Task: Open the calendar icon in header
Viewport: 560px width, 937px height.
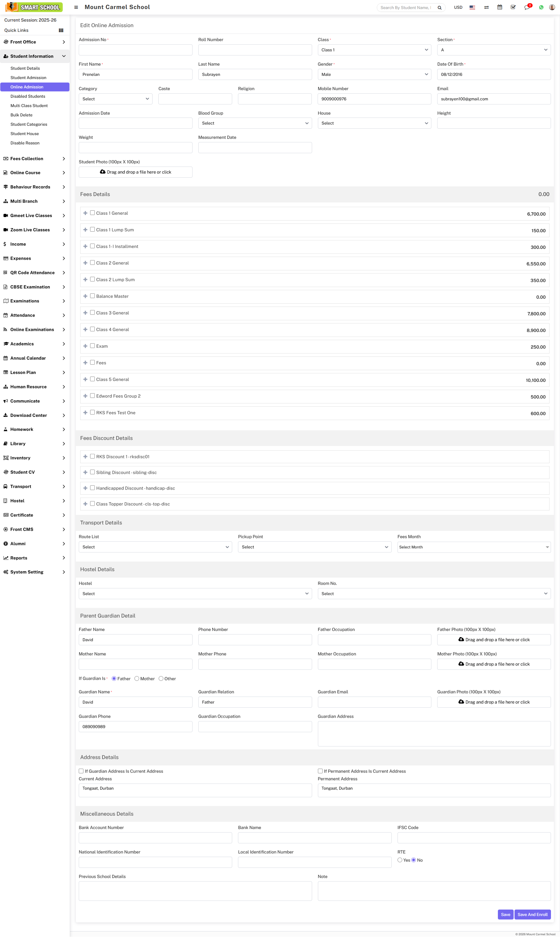Action: [x=500, y=7]
